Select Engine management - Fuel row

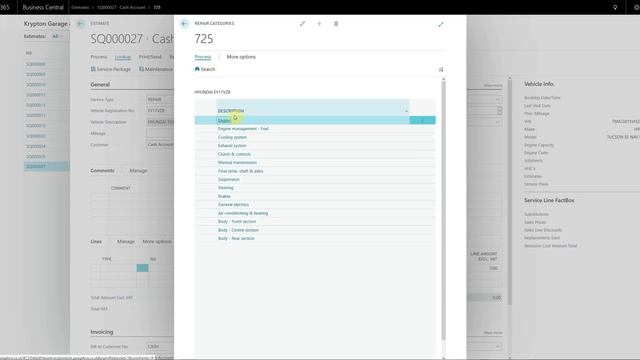pyautogui.click(x=315, y=129)
